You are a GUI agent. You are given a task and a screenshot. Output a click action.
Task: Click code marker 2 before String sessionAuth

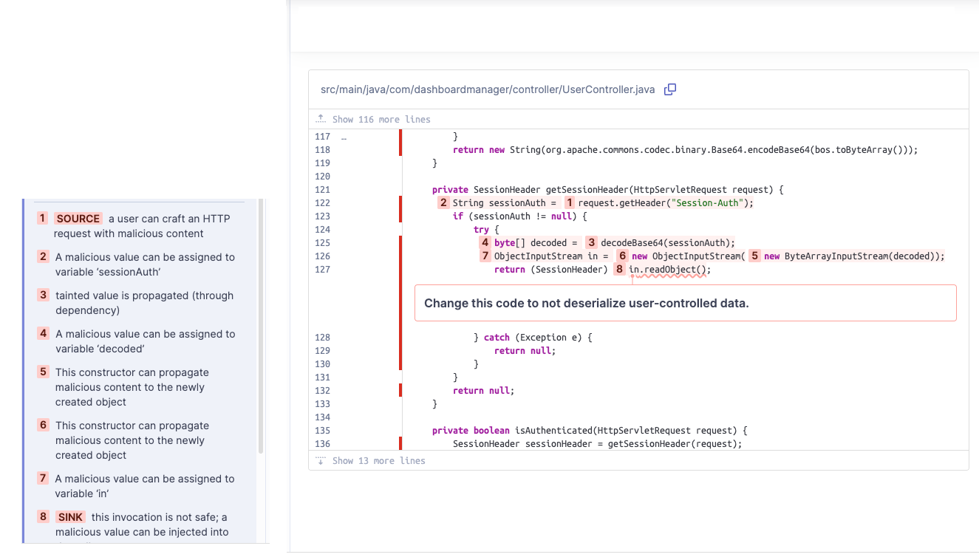click(443, 202)
